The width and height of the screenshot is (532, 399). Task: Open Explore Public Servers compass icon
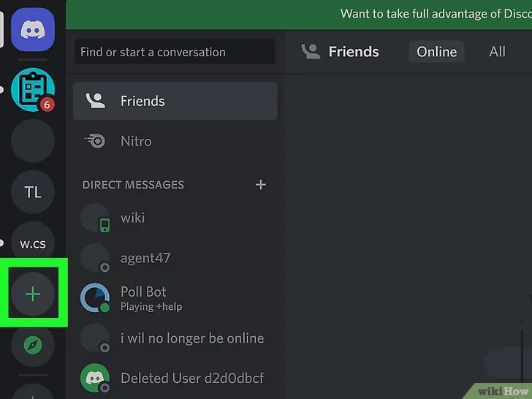coord(33,344)
